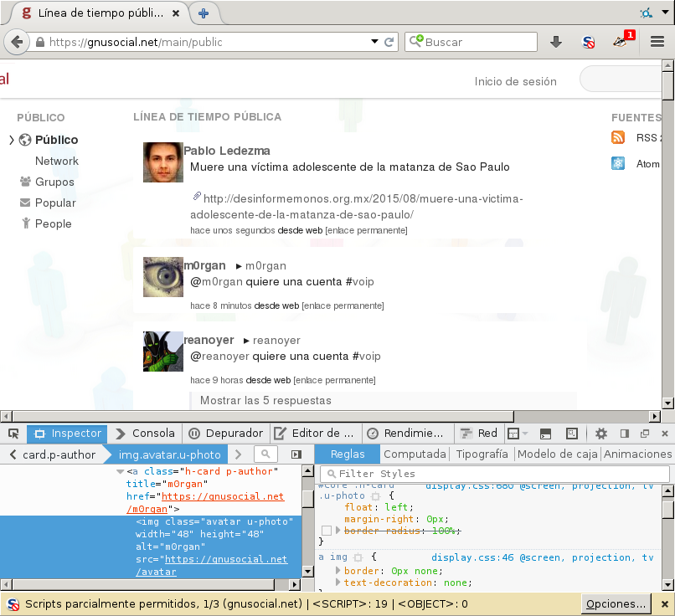Dismiss the NoScript notification bar
The height and width of the screenshot is (616, 675).
tap(665, 604)
